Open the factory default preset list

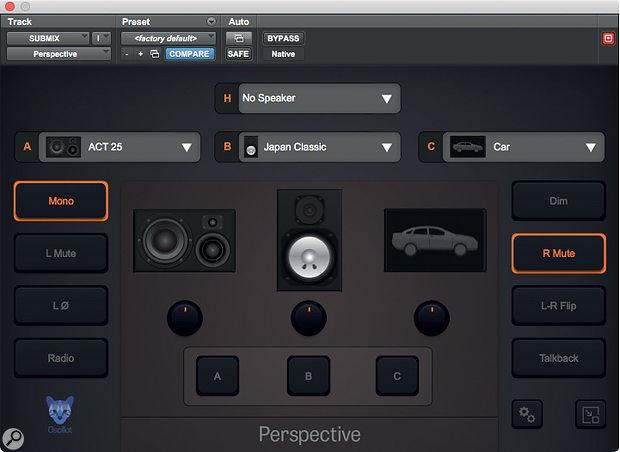pos(168,38)
